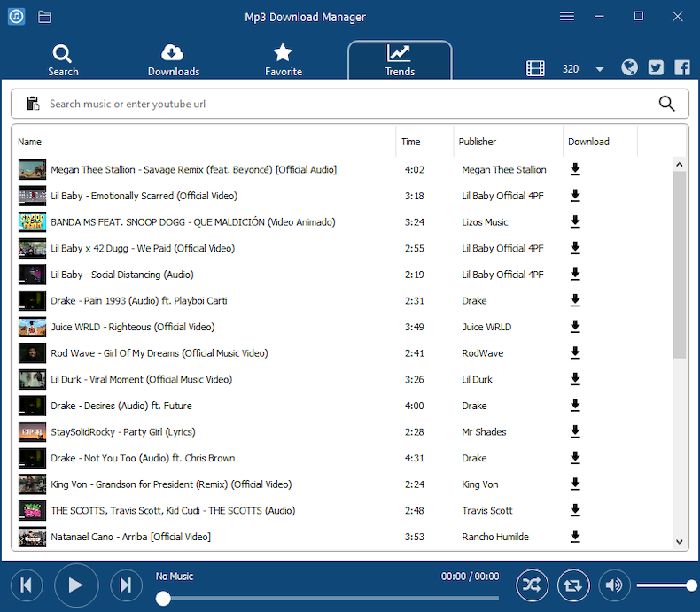The image size is (700, 612).
Task: Click the progress slider handle
Action: pyautogui.click(x=163, y=598)
